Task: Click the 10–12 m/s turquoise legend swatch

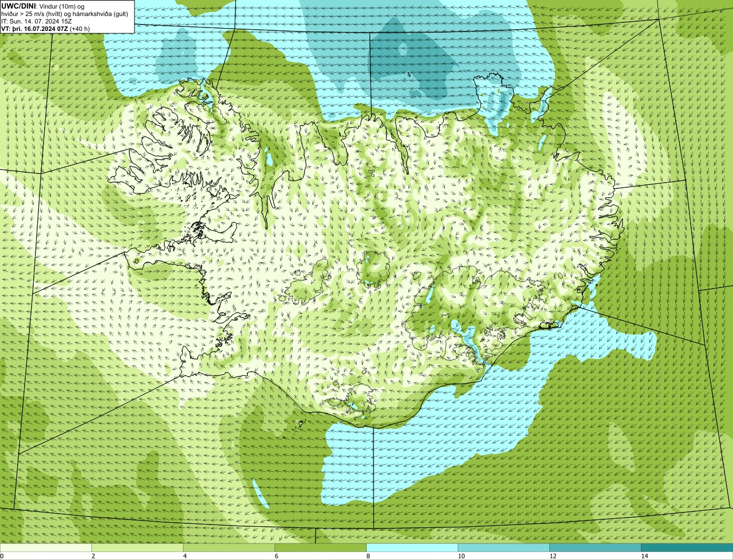Action: pyautogui.click(x=504, y=548)
